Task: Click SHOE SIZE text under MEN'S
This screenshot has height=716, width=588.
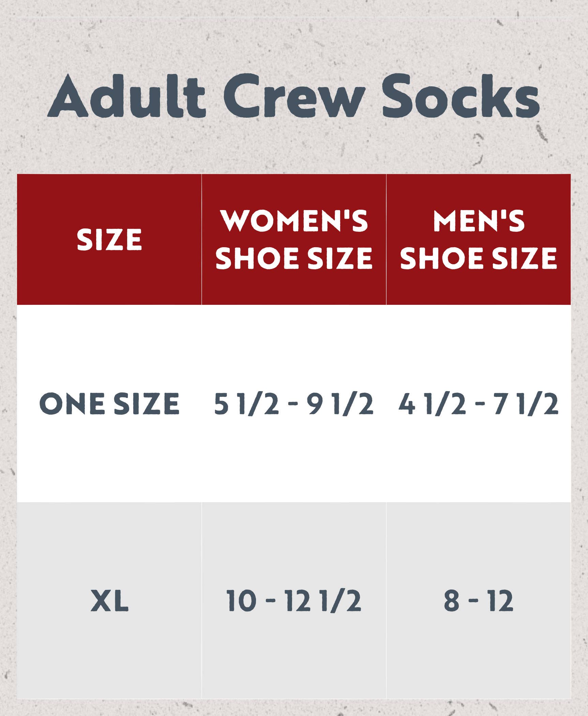Action: (x=479, y=258)
